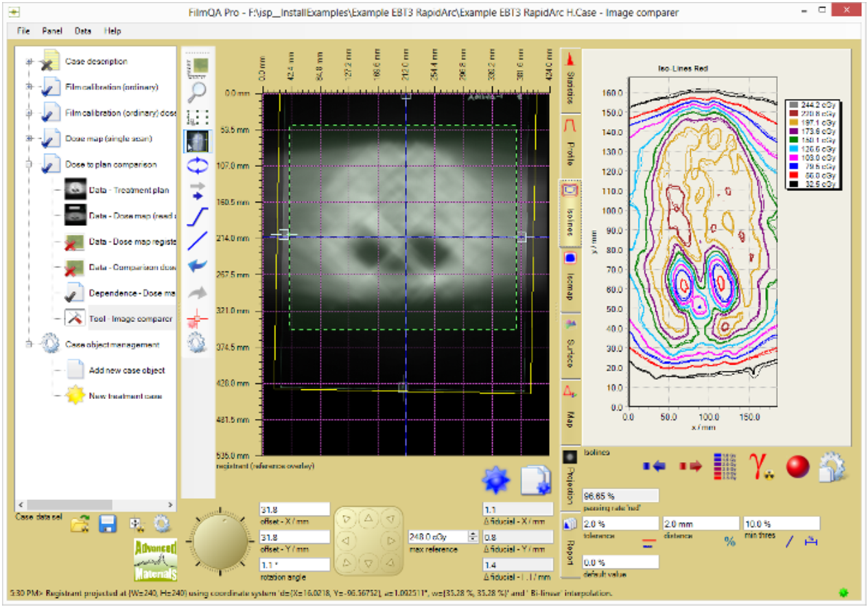Open the File menu
Viewport: 868px width, 607px height.
coord(23,31)
